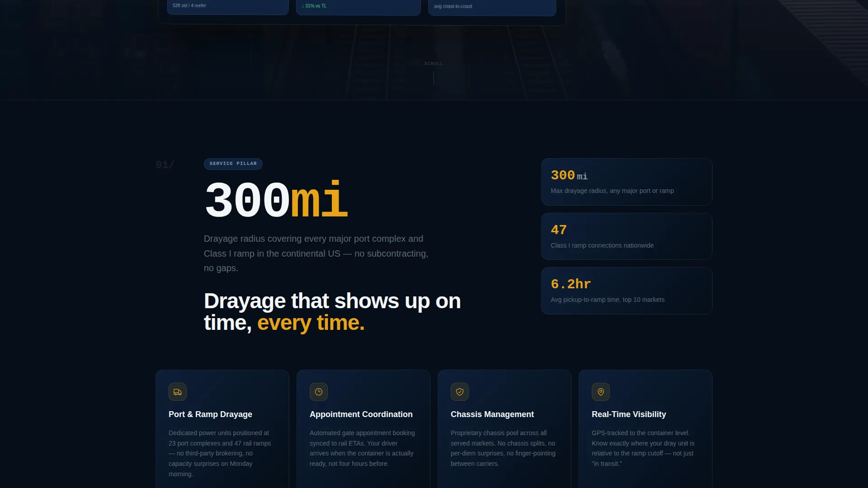Click the SERVICE PILLAR badge
868x488 pixels.
(233, 164)
